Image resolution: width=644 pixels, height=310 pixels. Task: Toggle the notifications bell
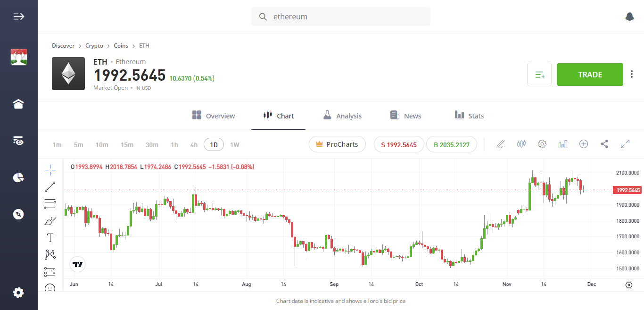629,17
